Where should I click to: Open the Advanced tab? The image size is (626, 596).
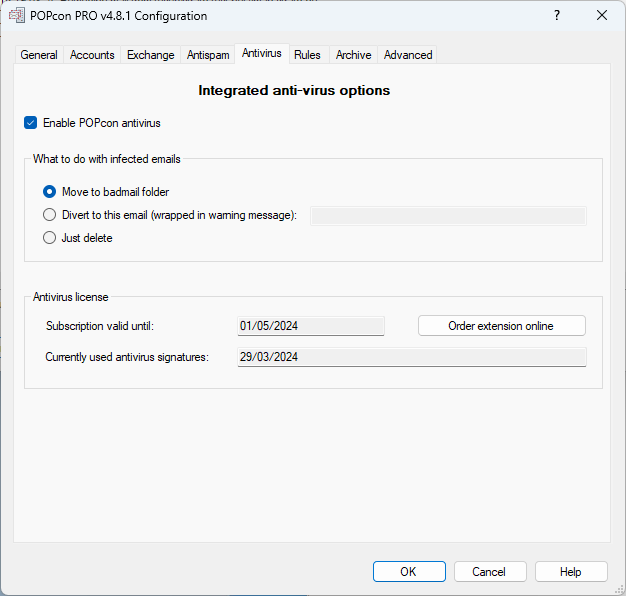[x=408, y=55]
